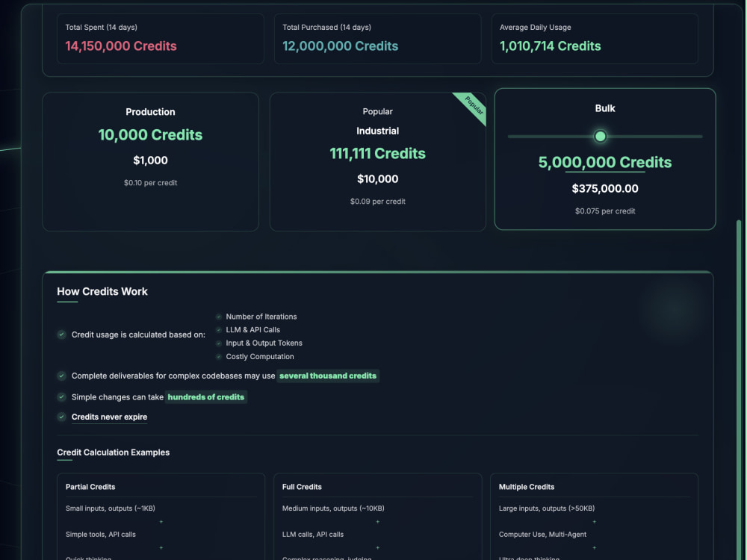Click the 'hundreds of credits' highlight
The width and height of the screenshot is (747, 560).
coord(206,397)
